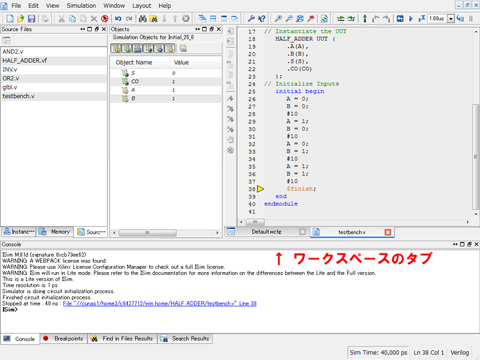Click the Restart simulation icon
The height and width of the screenshot is (360, 480).
(x=400, y=19)
